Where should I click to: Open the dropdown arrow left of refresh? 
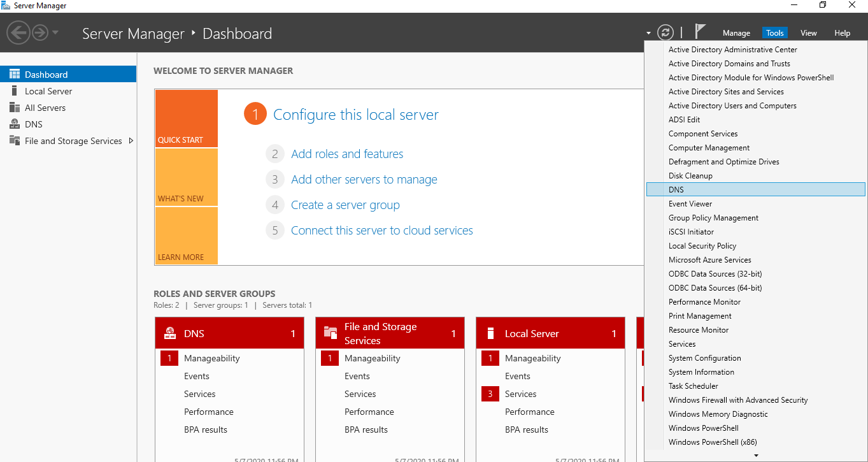(648, 33)
